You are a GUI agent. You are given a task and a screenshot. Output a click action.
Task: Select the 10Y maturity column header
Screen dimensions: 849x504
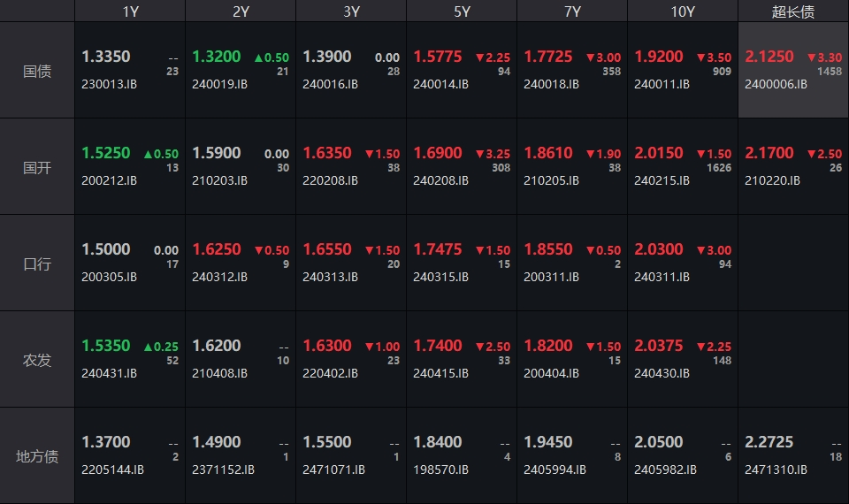click(683, 11)
